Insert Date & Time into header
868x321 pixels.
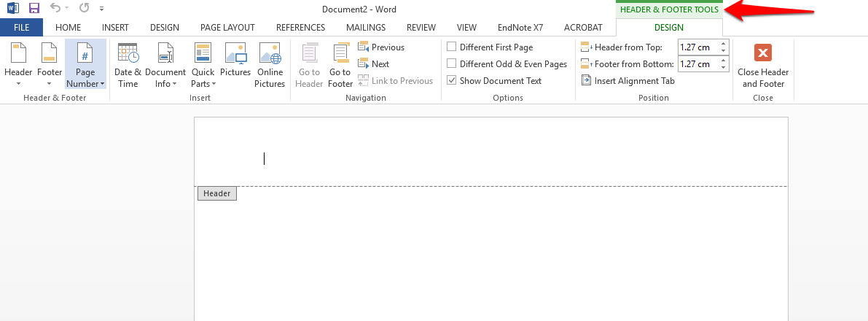click(128, 64)
